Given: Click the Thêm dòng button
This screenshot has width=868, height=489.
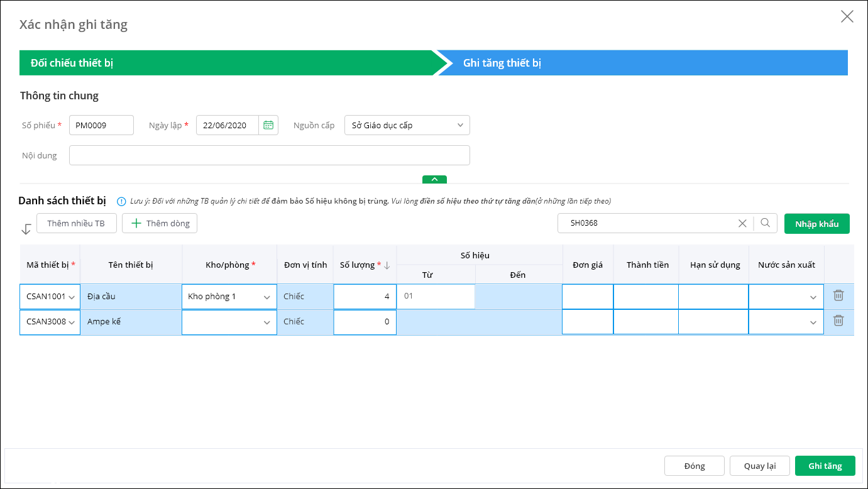Looking at the screenshot, I should 160,223.
